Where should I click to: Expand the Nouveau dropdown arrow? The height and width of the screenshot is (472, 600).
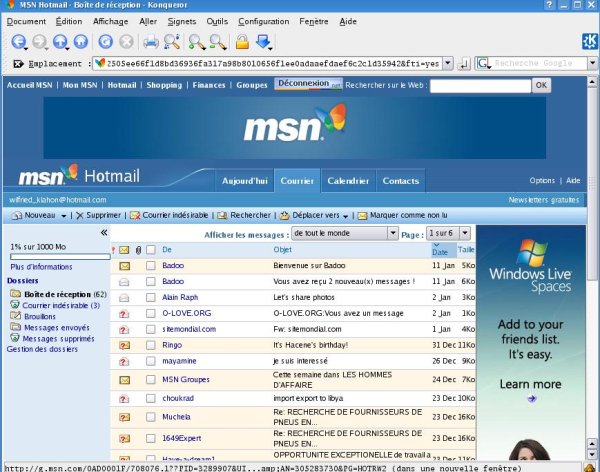[63, 216]
